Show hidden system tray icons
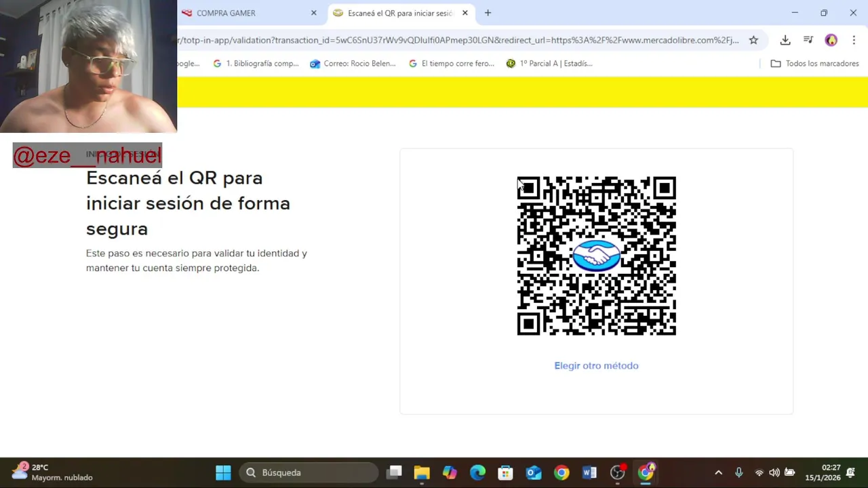 [719, 472]
